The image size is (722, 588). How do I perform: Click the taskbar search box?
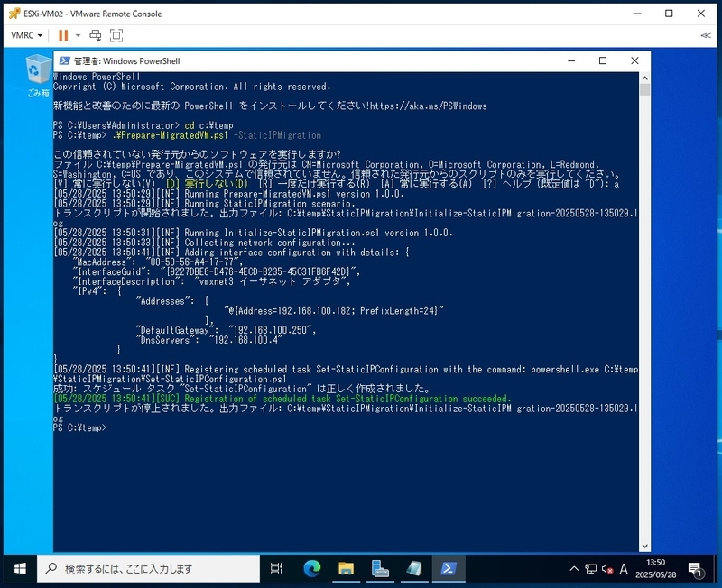click(x=148, y=569)
